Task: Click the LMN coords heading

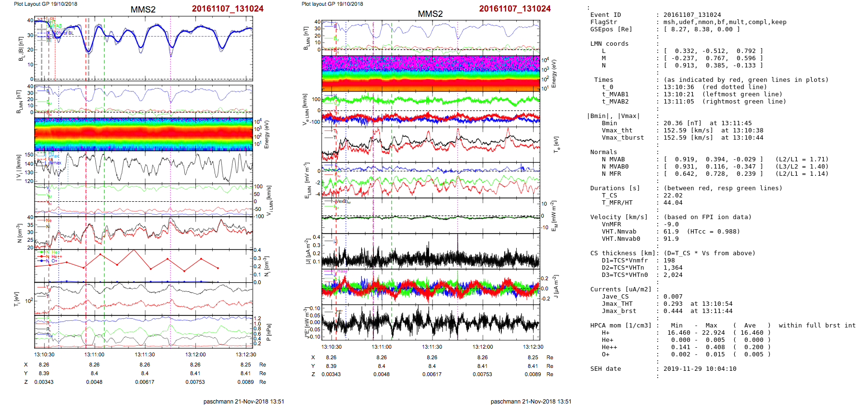Action: point(609,44)
